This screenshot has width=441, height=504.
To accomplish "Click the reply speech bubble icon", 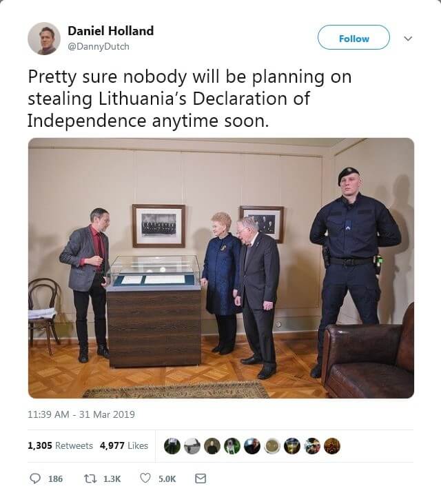I will (x=35, y=478).
